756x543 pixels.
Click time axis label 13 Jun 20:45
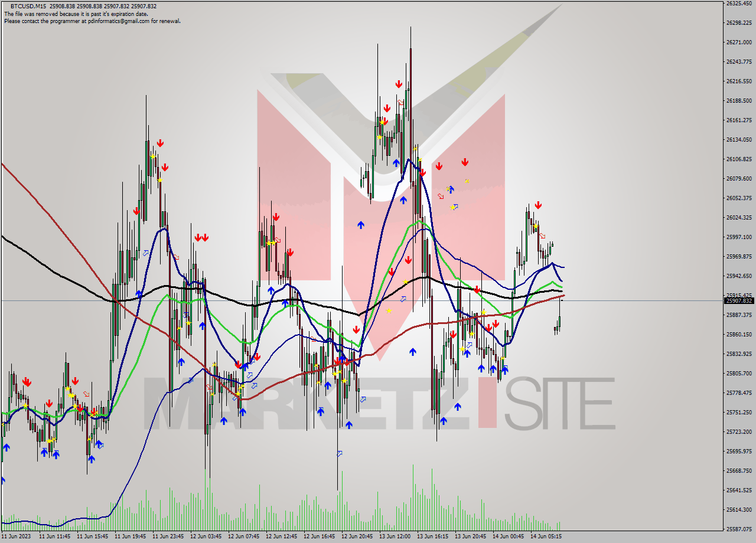pyautogui.click(x=471, y=537)
